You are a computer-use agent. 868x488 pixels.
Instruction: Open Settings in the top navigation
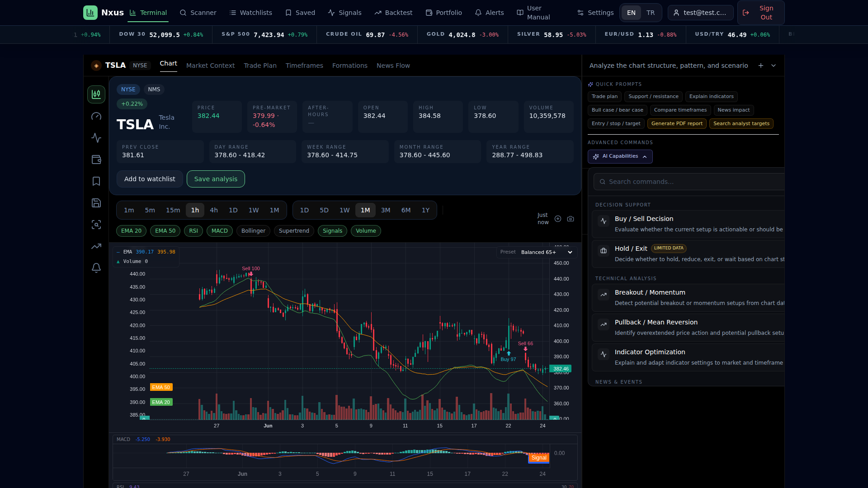point(595,13)
